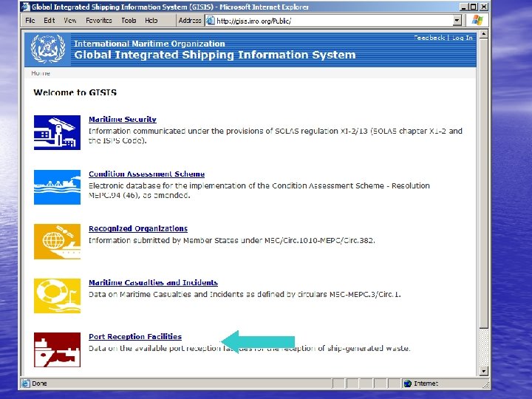Click the Internet zone label in status bar
The image size is (532, 399).
426,383
